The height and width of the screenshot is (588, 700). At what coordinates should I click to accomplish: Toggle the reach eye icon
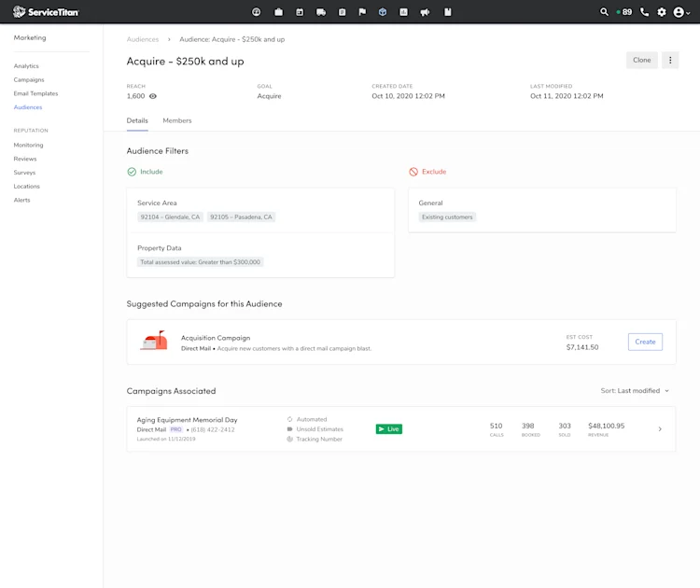153,96
